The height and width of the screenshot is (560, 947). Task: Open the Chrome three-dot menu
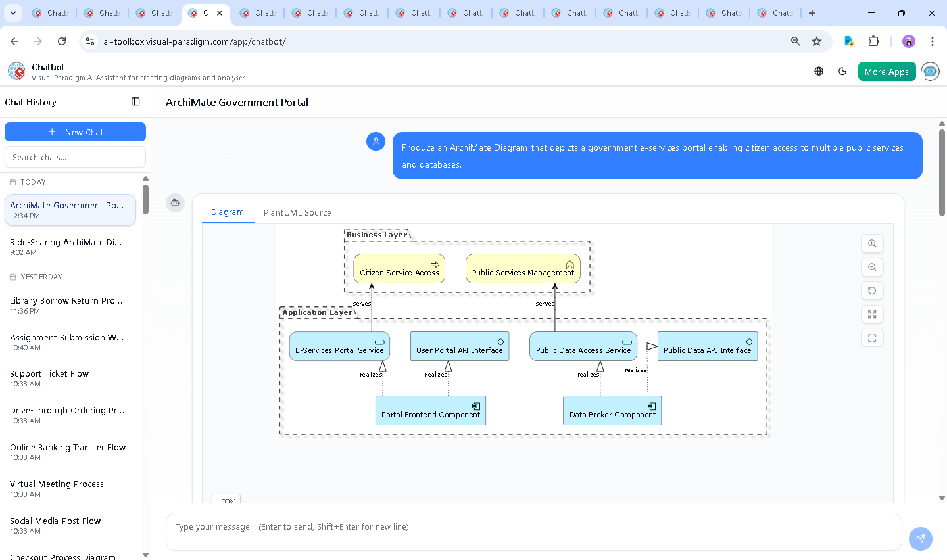[x=932, y=41]
